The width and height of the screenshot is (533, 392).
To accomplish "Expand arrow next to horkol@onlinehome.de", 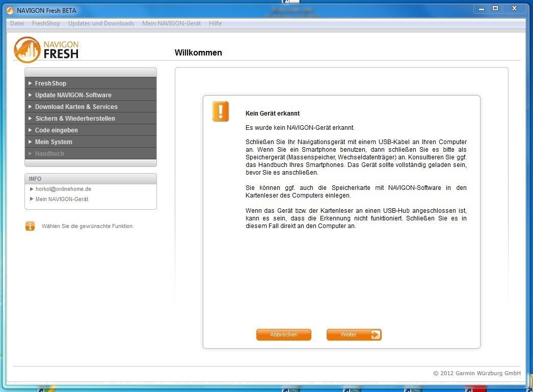I will [32, 189].
